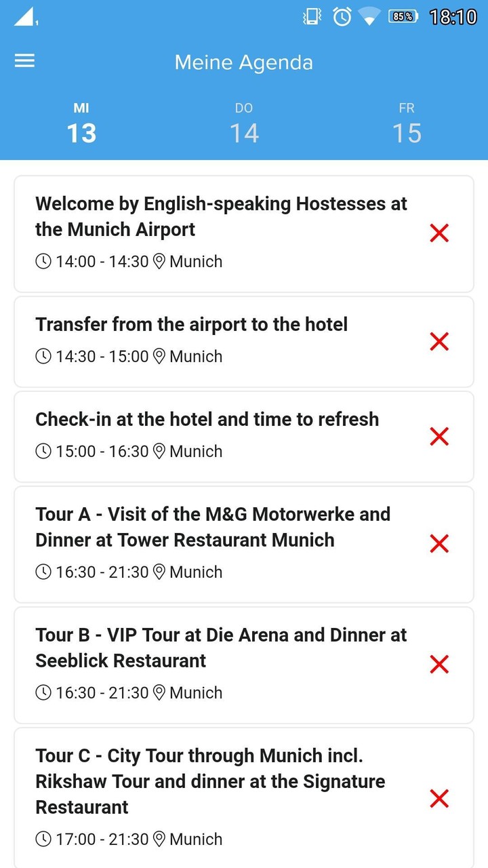
Task: Switch to Do 14 day tab
Action: (244, 124)
